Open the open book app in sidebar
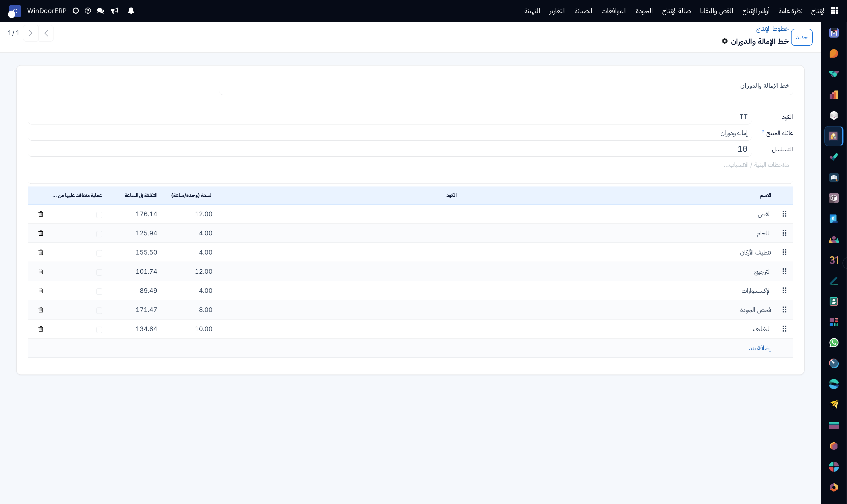 [834, 178]
